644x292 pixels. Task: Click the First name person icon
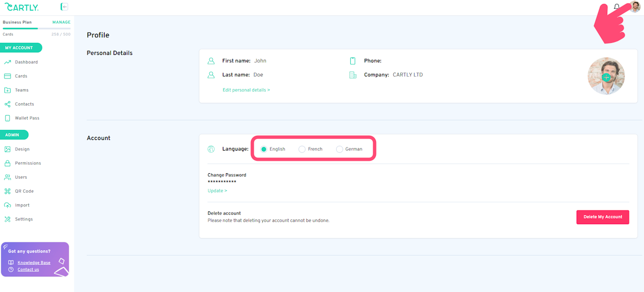point(211,61)
